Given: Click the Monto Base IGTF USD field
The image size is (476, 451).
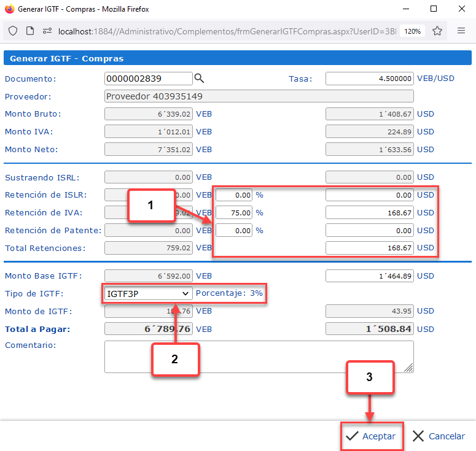Looking at the screenshot, I should [x=369, y=276].
